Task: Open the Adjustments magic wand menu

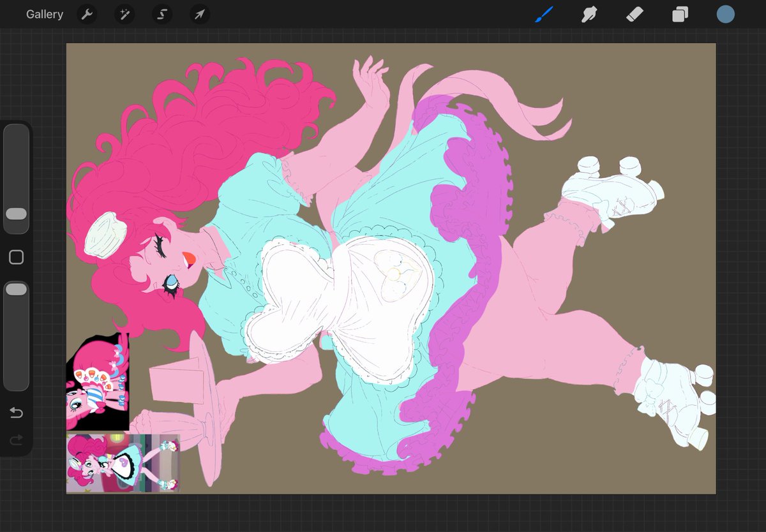Action: (x=124, y=14)
